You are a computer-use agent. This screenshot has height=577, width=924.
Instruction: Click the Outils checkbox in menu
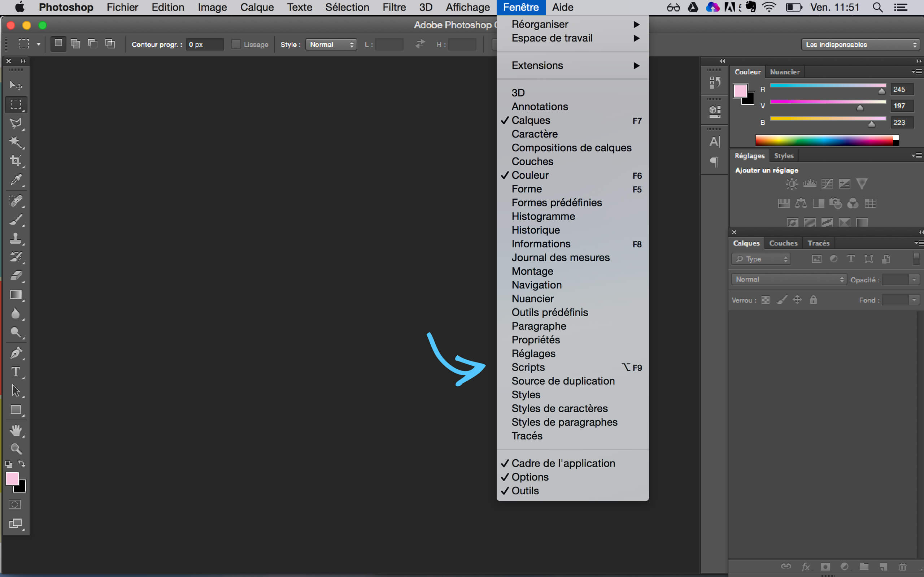pyautogui.click(x=525, y=491)
